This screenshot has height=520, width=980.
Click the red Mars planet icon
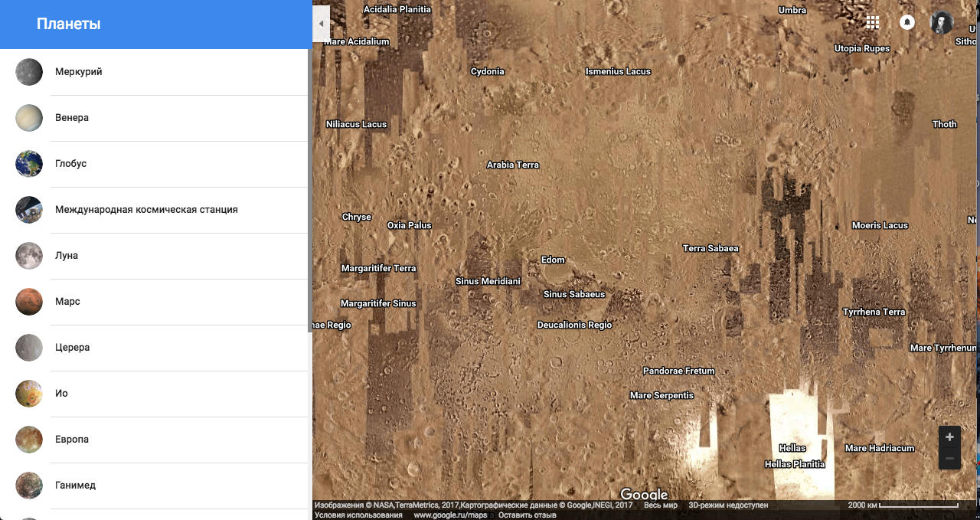coord(29,302)
